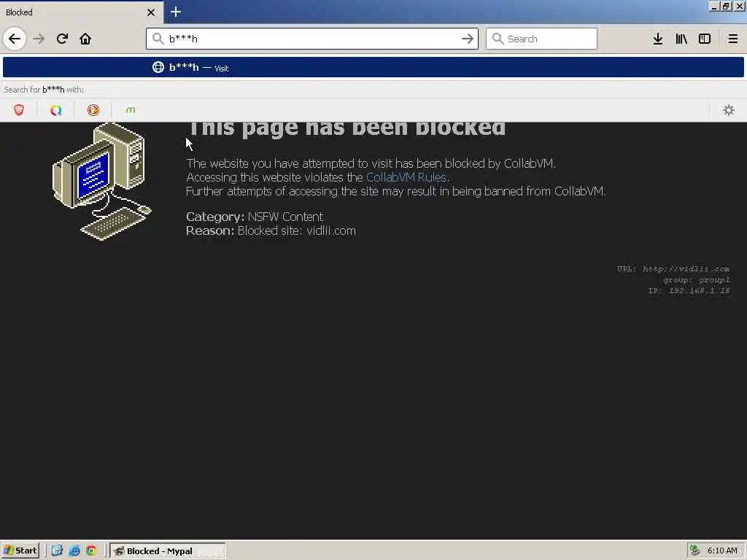Launch Internet Explorer from quick launch
The width and height of the screenshot is (747, 560).
[x=74, y=551]
